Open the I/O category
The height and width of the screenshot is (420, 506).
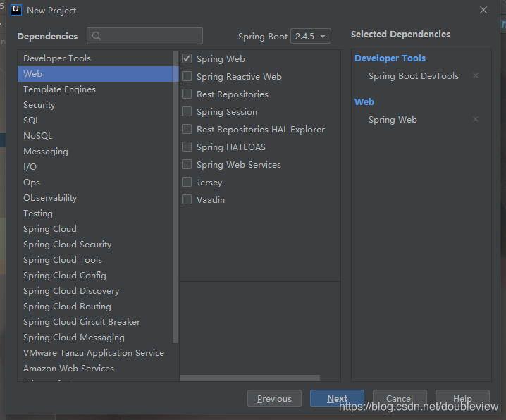pyautogui.click(x=95, y=167)
